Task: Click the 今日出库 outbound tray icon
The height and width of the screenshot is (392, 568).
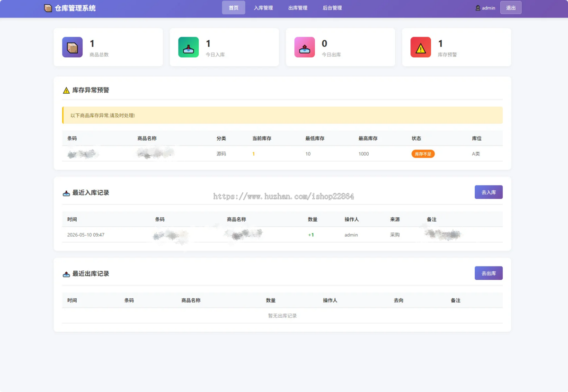Action: click(x=304, y=47)
